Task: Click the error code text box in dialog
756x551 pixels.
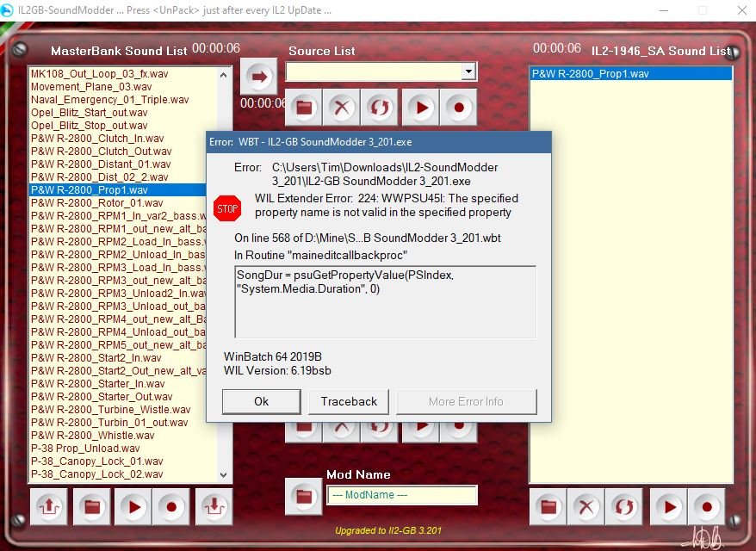Action: (x=385, y=302)
